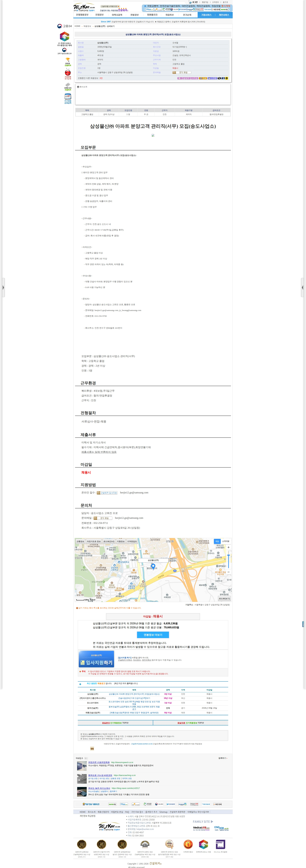Image resolution: width=306 pixels, height=868 pixels.
Task: Open 어바웃 건설워커 trophy icon
Action: 68,62
